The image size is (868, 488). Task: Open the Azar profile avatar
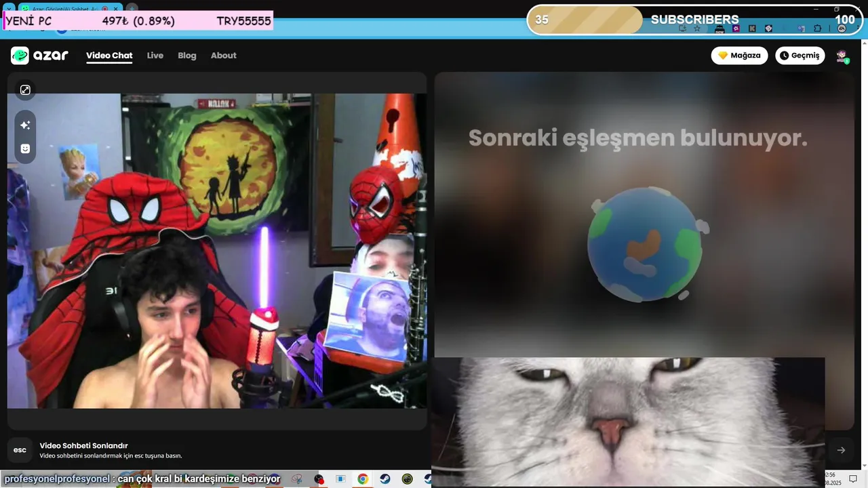point(842,56)
